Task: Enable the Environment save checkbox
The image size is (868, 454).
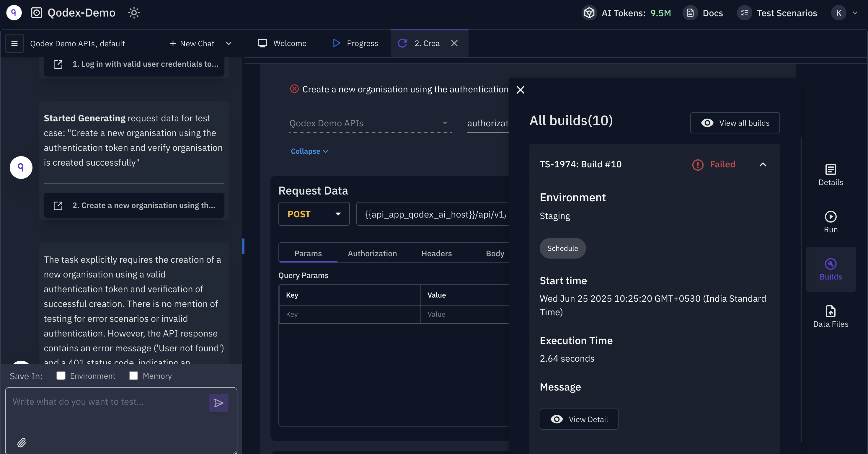Action: (61, 375)
